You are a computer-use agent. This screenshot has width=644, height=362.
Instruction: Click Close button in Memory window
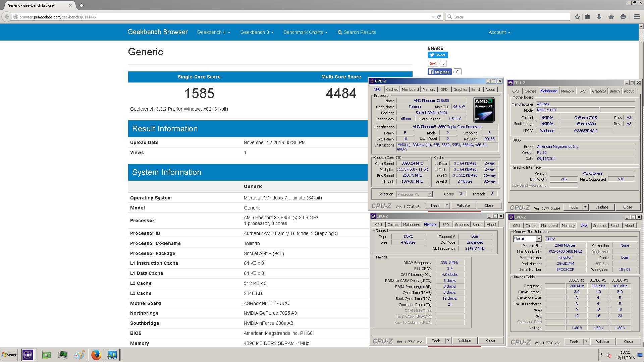(x=490, y=341)
